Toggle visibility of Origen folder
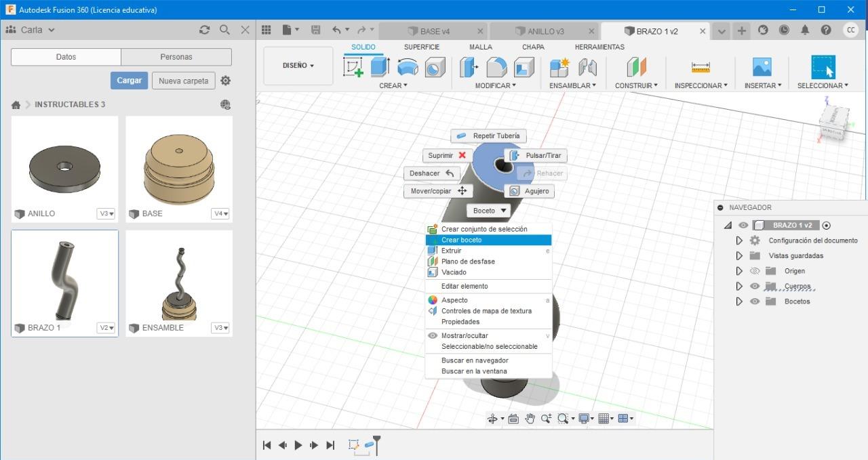 point(755,271)
